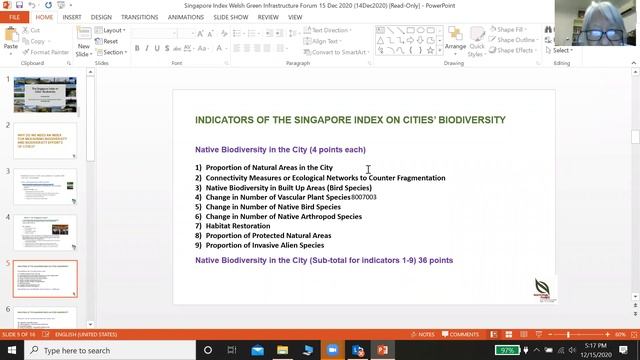
Task: Click the Cut scissors command
Action: (x=31, y=30)
